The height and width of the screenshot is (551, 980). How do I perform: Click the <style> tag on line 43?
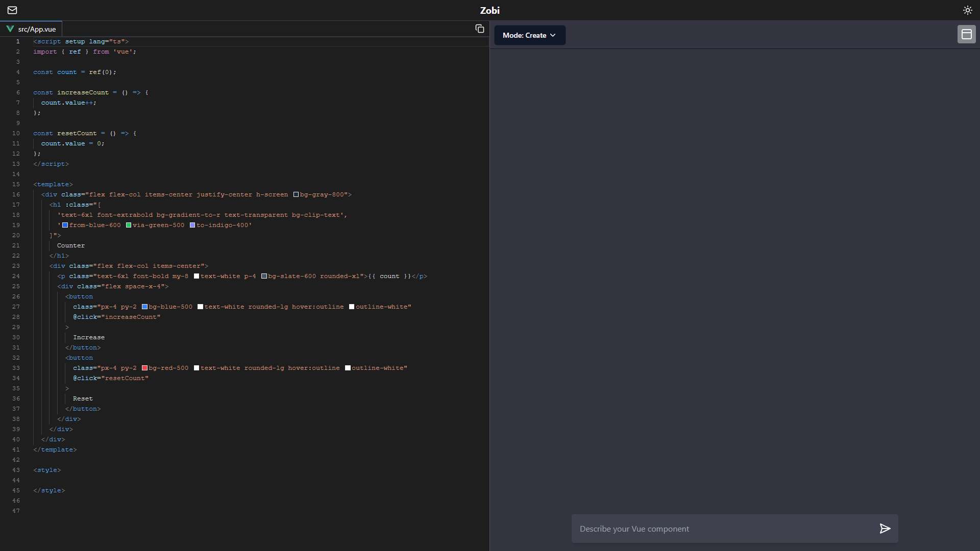(x=47, y=470)
